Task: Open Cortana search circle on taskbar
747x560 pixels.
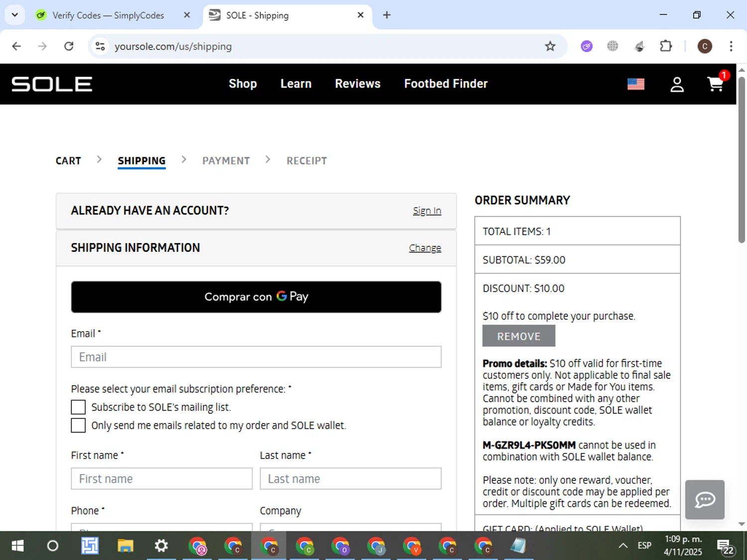Action: (x=53, y=546)
